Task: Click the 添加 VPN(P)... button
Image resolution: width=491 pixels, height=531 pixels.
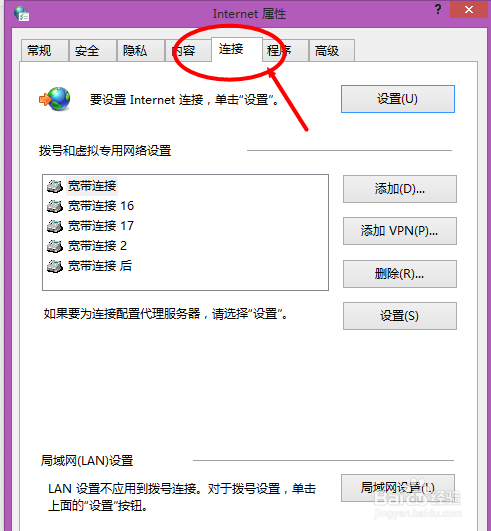Action: [x=400, y=231]
